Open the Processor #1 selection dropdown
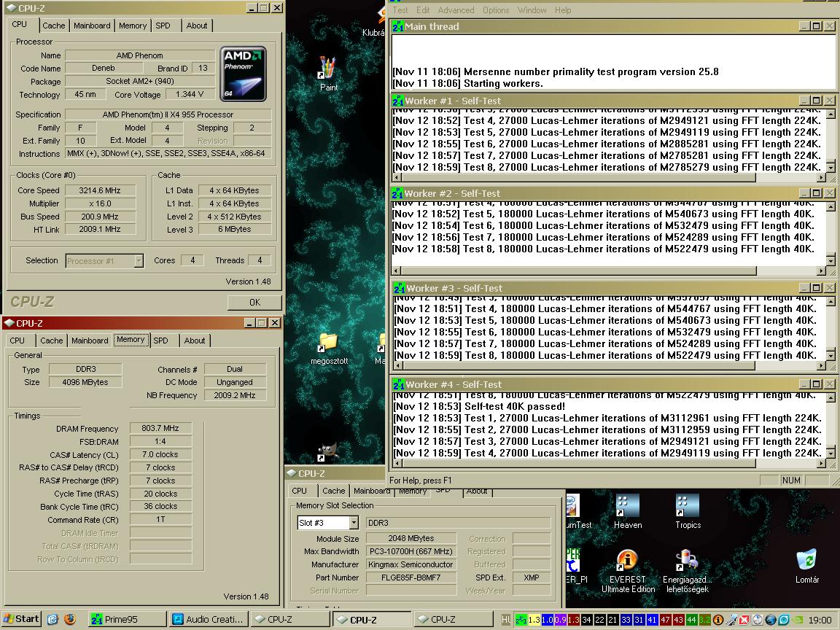Screen dimensions: 840x630 tap(139, 261)
